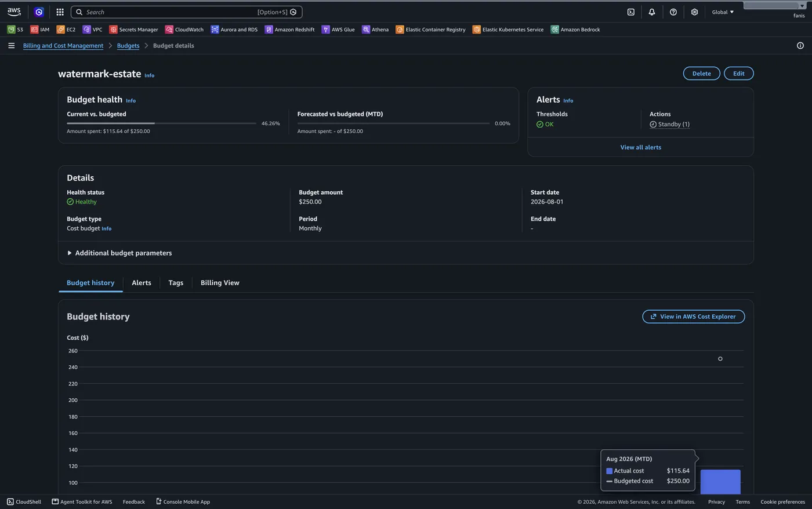Edit the watermark-estate budget
Screen dimensions: 812x509
pos(739,74)
